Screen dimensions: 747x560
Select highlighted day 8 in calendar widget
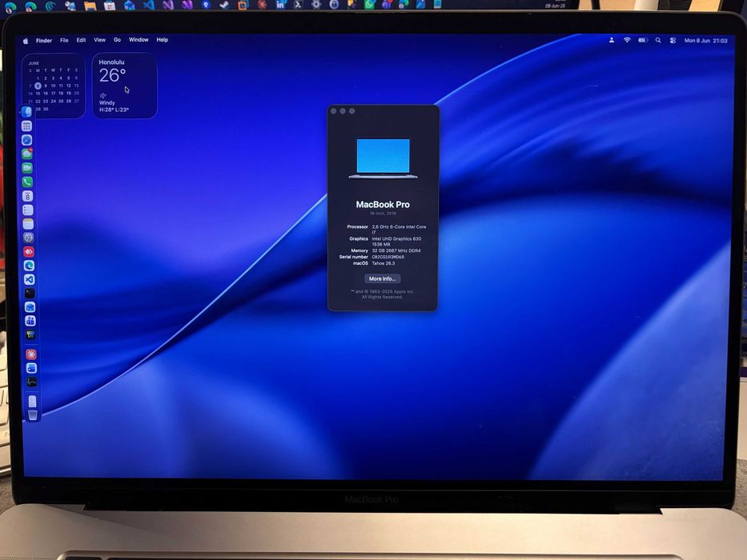[38, 86]
